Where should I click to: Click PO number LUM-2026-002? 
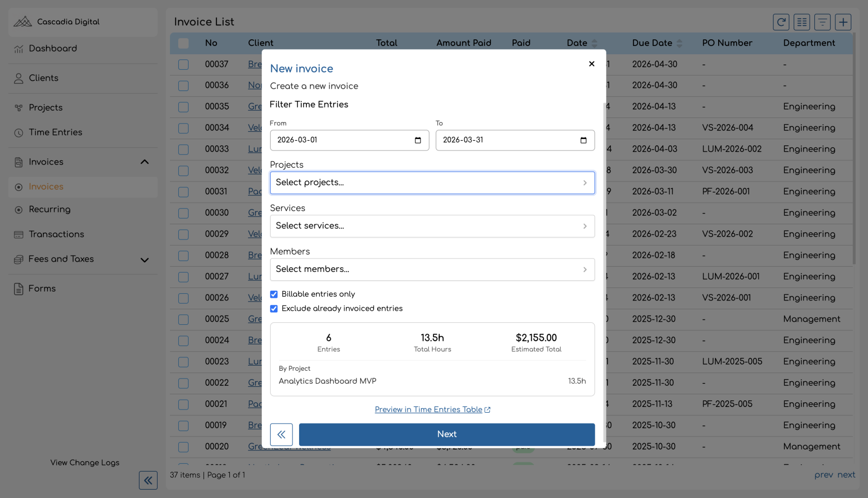tap(732, 149)
